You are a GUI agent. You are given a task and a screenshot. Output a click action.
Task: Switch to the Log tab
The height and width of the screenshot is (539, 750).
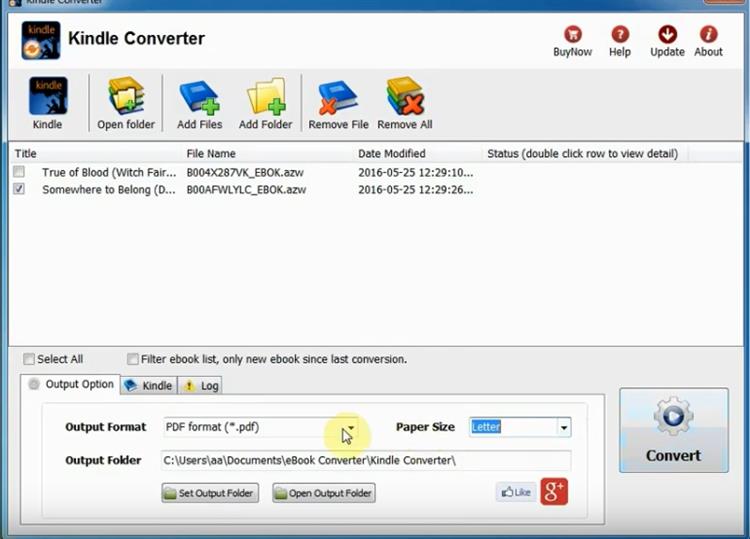[200, 385]
